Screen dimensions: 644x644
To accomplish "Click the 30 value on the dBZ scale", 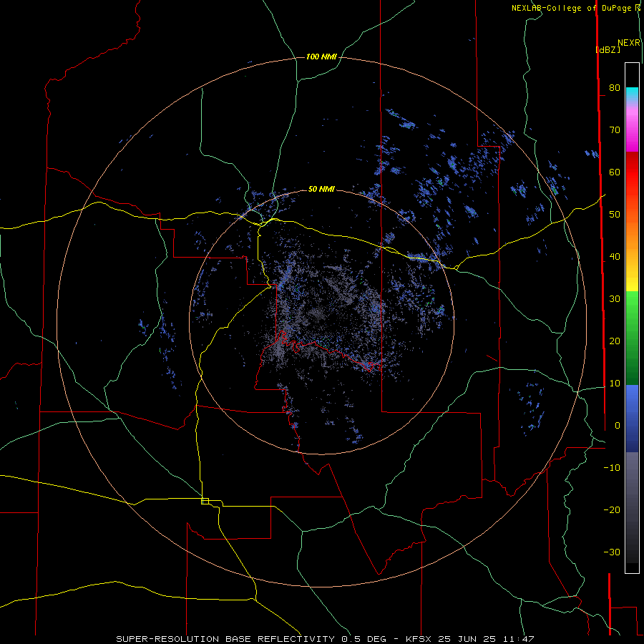I will coord(615,299).
